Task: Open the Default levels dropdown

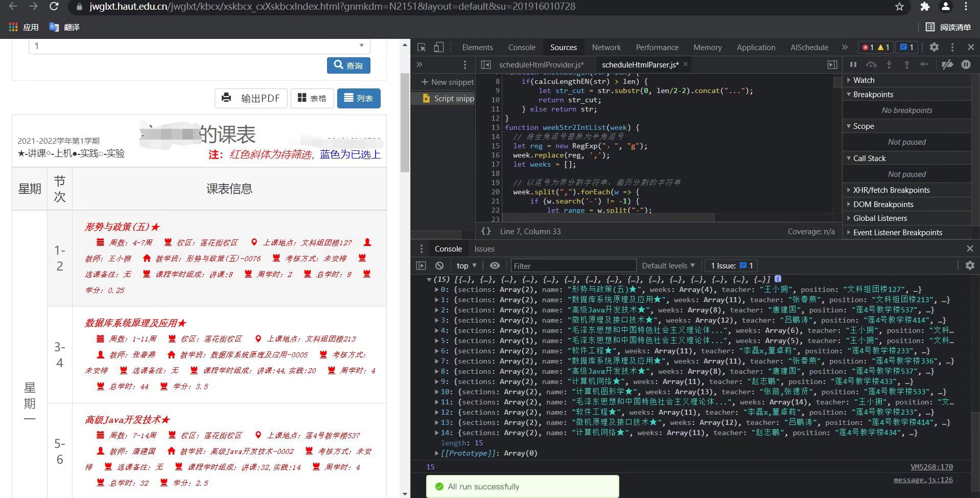Action: (x=668, y=266)
